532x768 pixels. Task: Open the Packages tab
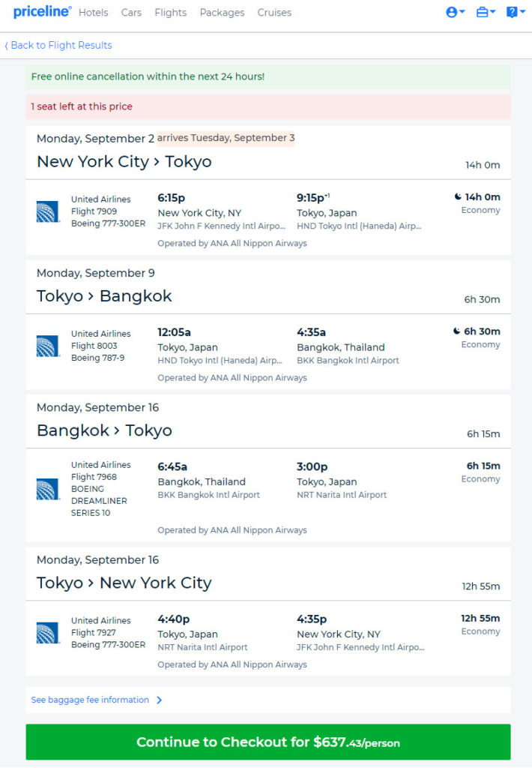(222, 13)
